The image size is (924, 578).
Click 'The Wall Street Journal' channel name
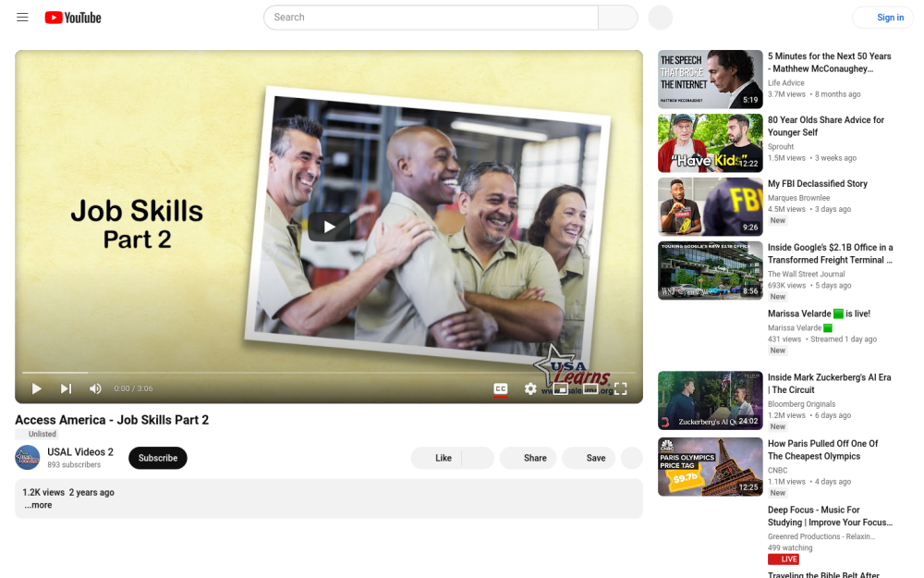coord(806,275)
